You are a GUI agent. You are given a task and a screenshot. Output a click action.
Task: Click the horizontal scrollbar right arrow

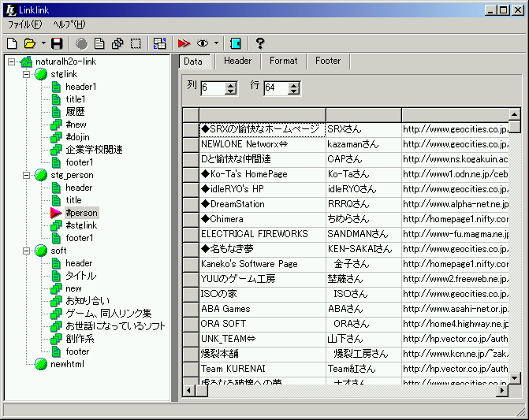503,391
